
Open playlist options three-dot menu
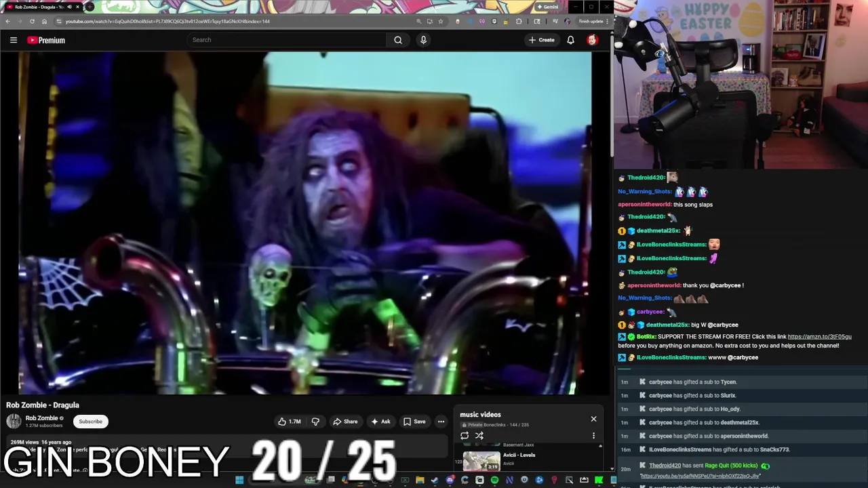(593, 436)
